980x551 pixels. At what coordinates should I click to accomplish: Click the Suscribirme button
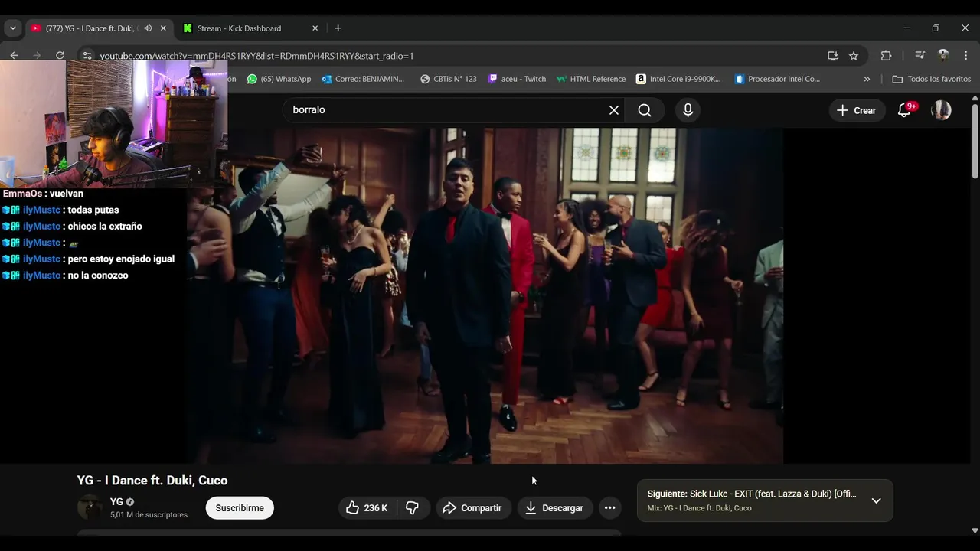pyautogui.click(x=240, y=508)
